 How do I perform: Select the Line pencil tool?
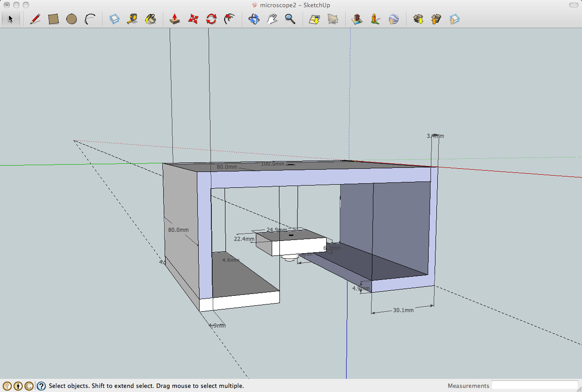[x=35, y=19]
